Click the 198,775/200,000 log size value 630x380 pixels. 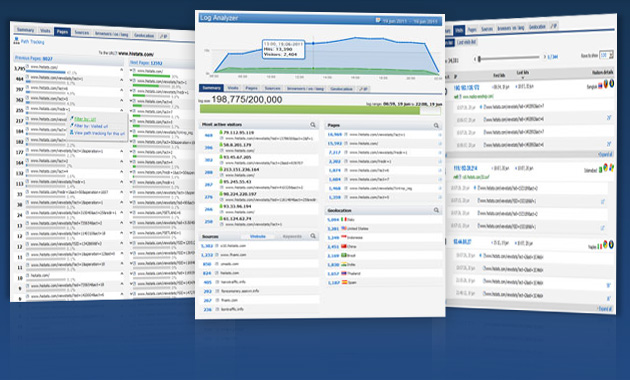pyautogui.click(x=247, y=100)
